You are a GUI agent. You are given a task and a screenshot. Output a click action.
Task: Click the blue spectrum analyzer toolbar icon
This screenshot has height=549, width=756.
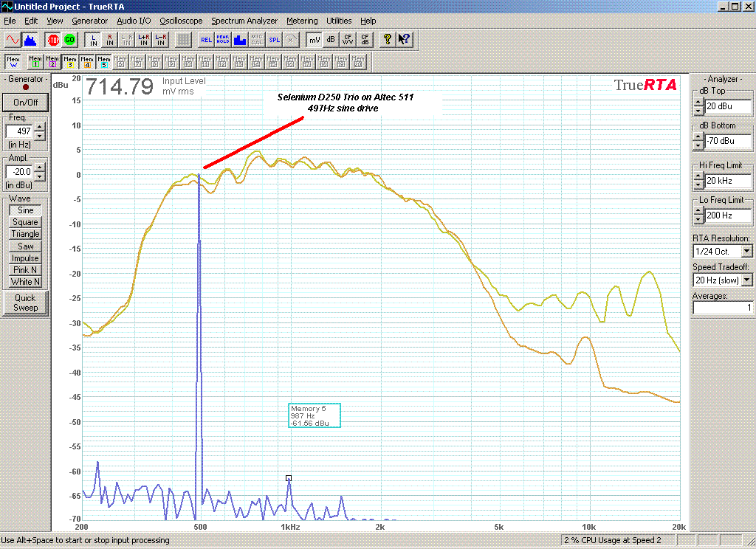click(30, 40)
